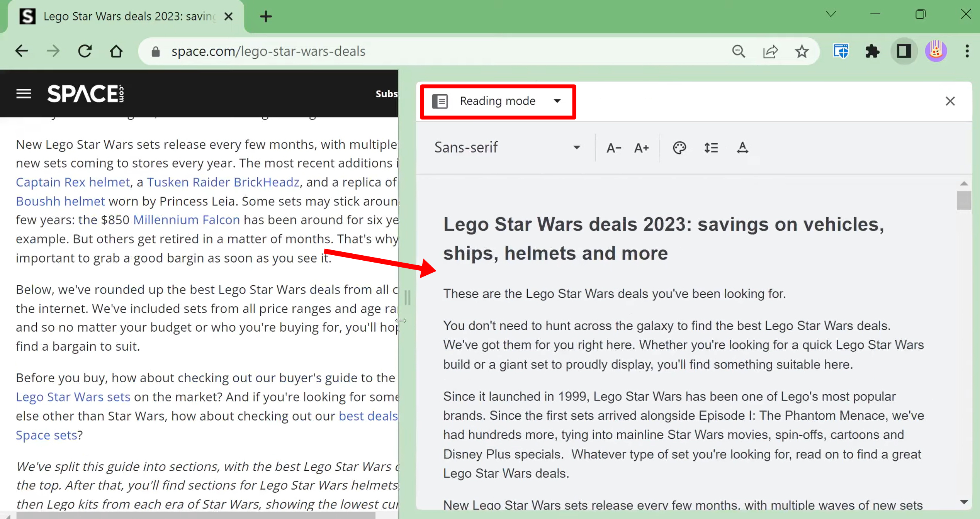Click the browser forward arrow
The image size is (980, 519).
[53, 51]
